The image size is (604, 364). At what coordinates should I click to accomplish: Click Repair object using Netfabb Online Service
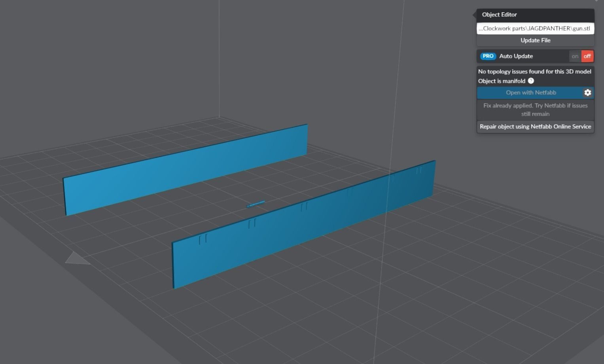(x=535, y=127)
